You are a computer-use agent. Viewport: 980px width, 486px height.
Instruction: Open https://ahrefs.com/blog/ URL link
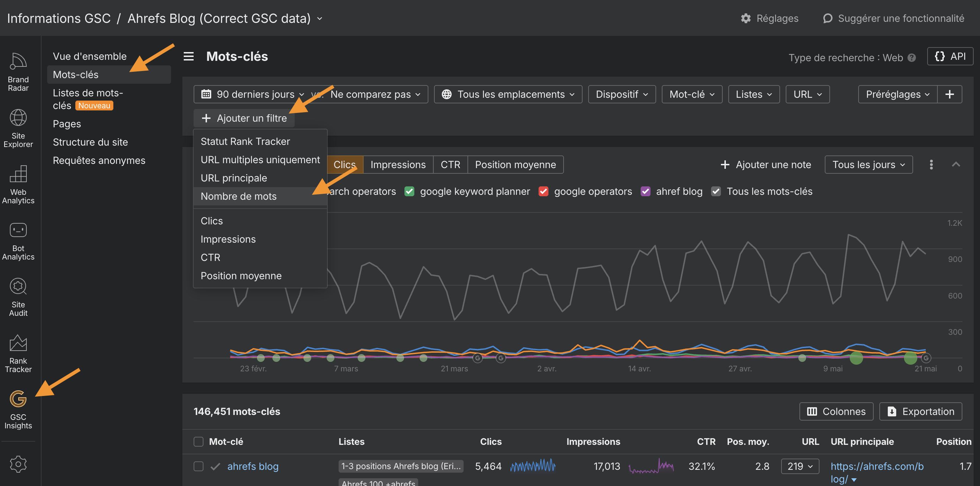pyautogui.click(x=877, y=472)
